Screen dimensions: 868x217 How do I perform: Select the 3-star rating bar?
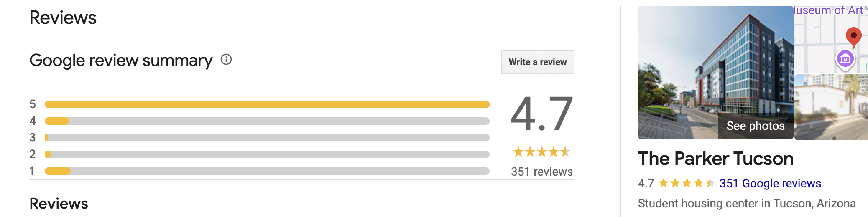point(267,138)
